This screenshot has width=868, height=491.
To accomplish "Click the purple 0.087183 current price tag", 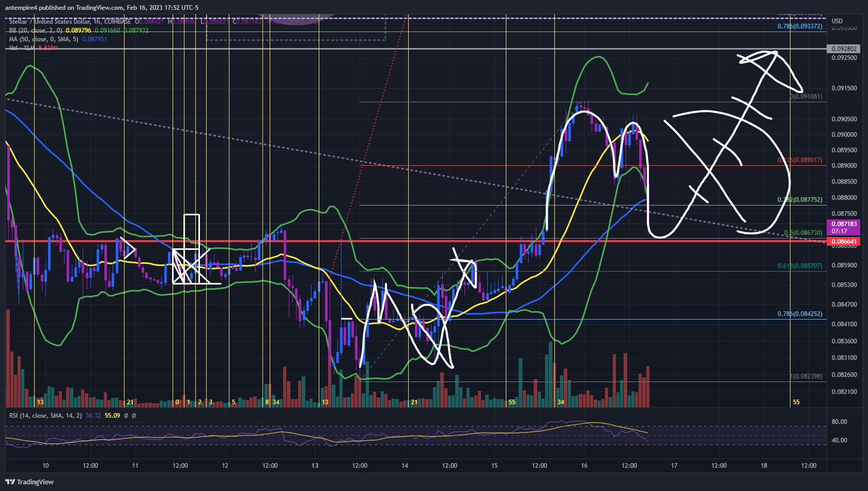I will (844, 227).
